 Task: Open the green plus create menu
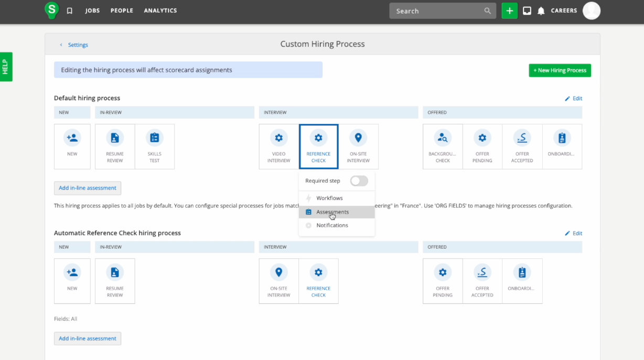tap(509, 11)
